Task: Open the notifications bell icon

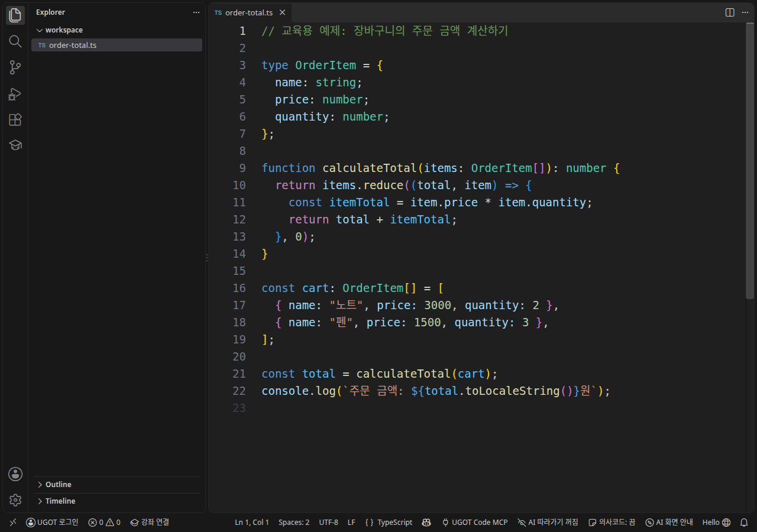Action: pos(744,523)
